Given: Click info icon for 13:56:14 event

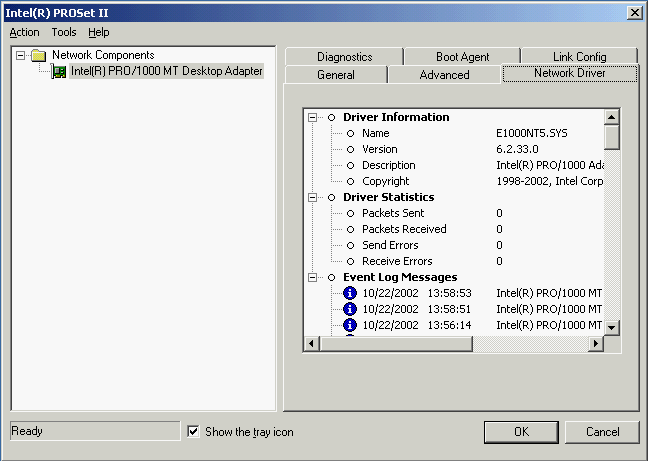Looking at the screenshot, I should pyautogui.click(x=350, y=325).
